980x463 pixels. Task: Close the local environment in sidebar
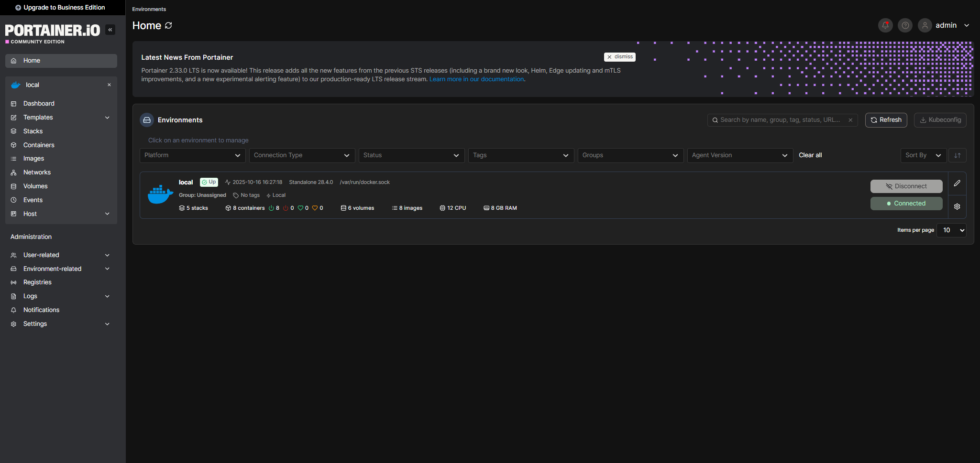tap(109, 85)
